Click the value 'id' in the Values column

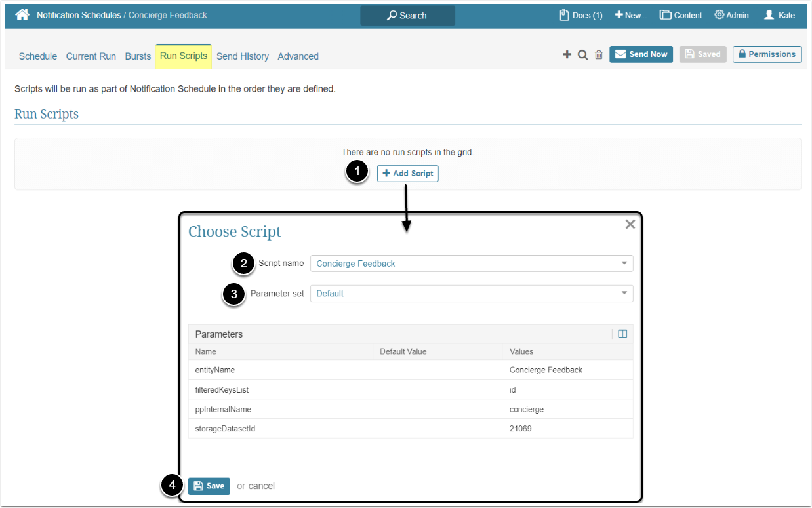click(x=513, y=389)
